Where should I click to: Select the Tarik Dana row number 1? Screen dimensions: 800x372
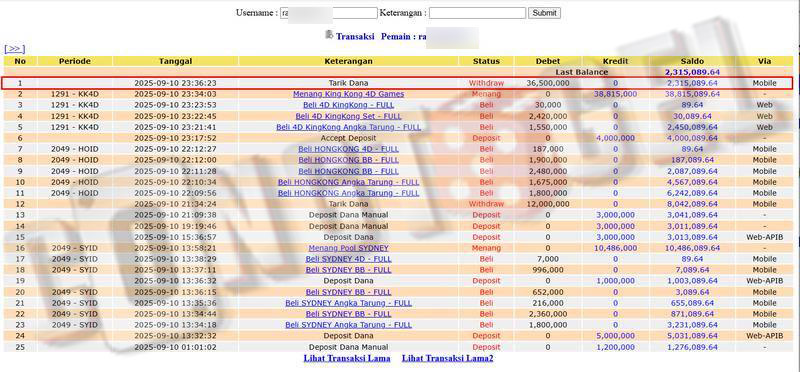(x=397, y=83)
